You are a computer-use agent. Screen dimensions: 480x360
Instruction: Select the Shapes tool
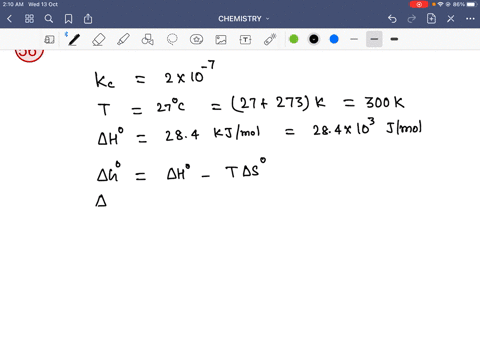click(147, 39)
